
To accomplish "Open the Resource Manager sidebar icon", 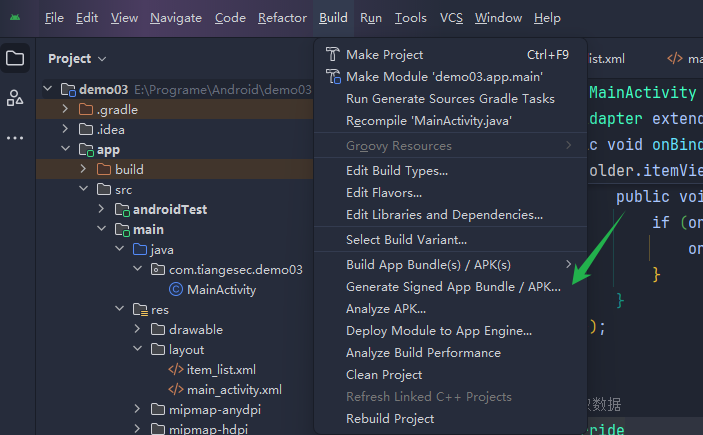I will point(15,98).
